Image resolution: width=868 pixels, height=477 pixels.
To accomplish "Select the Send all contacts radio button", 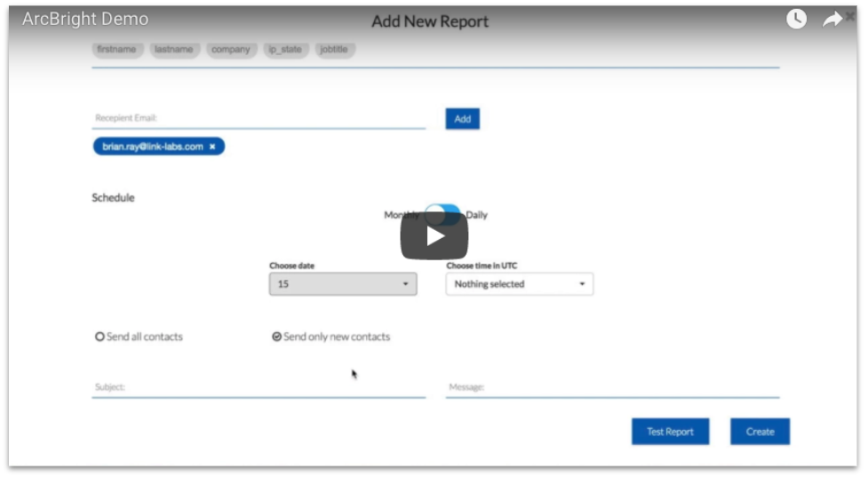I will [x=100, y=337].
